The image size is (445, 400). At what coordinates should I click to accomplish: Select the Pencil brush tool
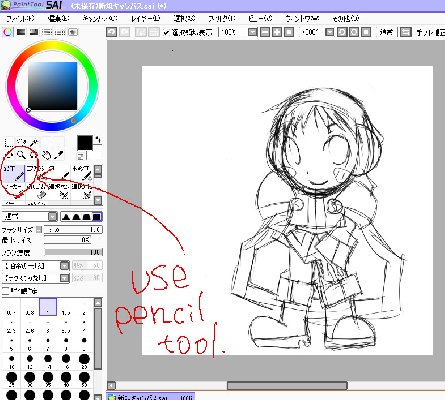pyautogui.click(x=14, y=173)
